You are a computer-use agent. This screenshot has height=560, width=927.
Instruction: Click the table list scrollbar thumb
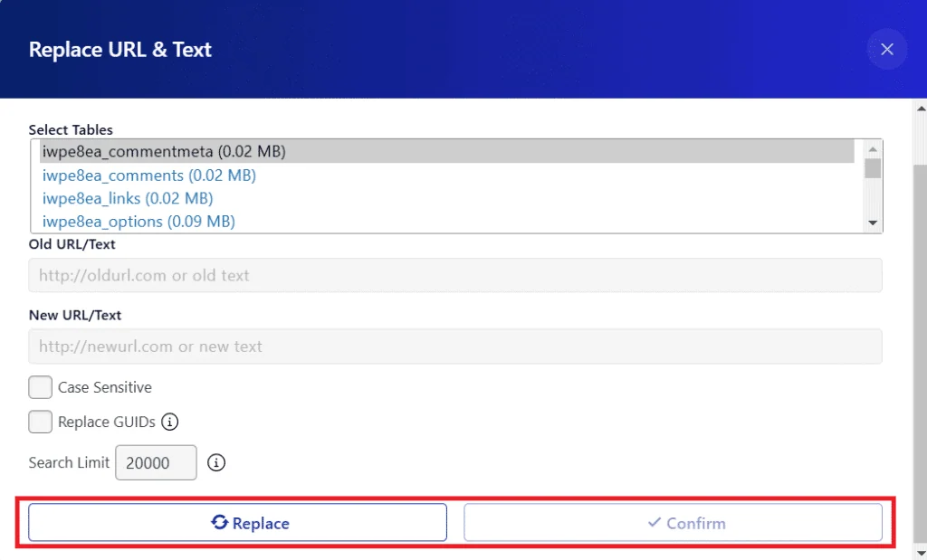(873, 169)
